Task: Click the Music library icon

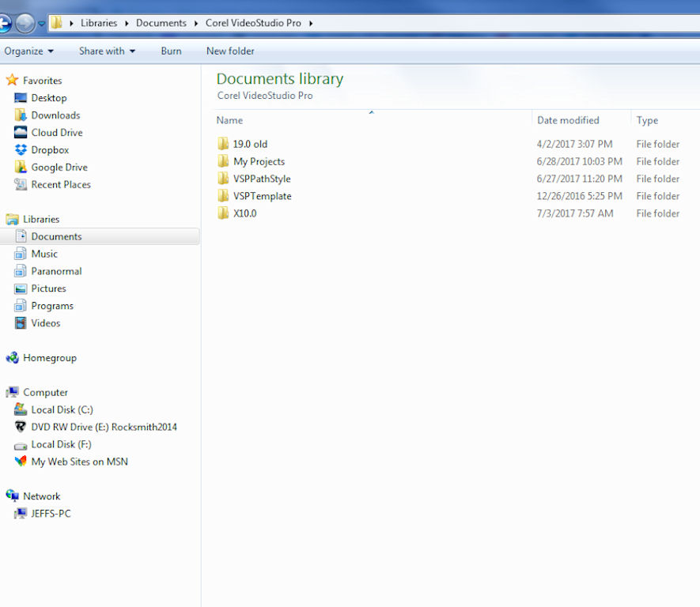Action: pos(21,254)
